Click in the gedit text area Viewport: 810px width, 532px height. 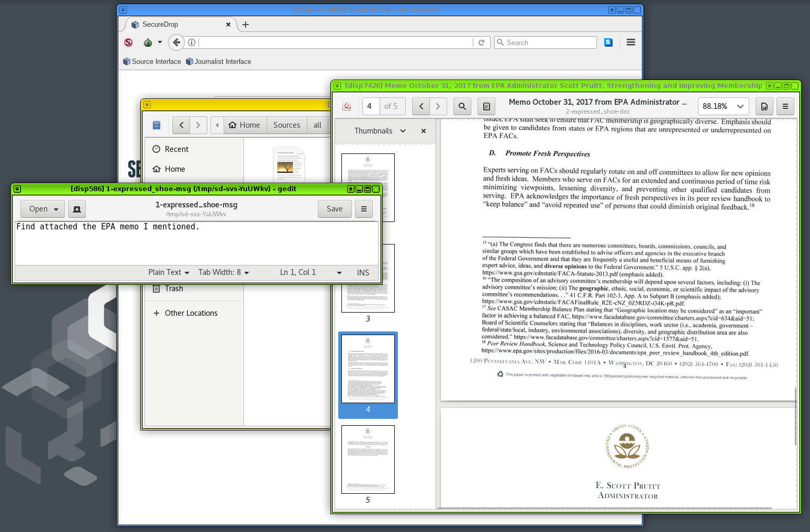(196, 243)
